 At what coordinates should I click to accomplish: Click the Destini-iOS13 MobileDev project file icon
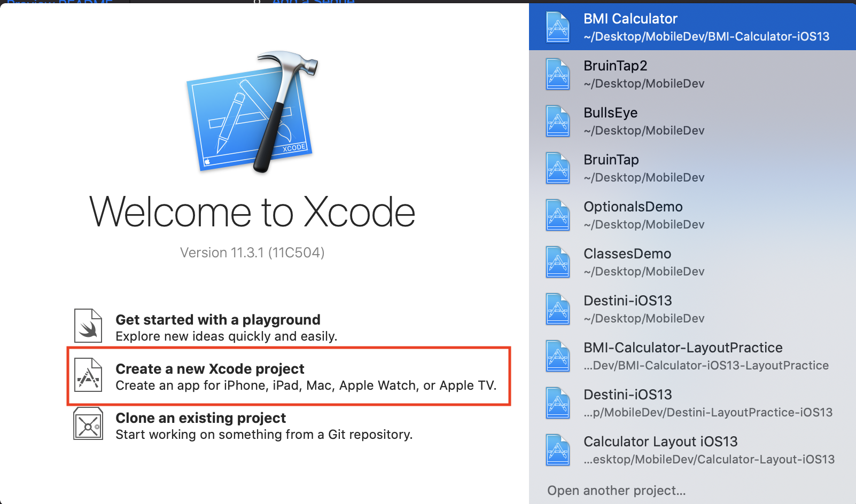558,309
